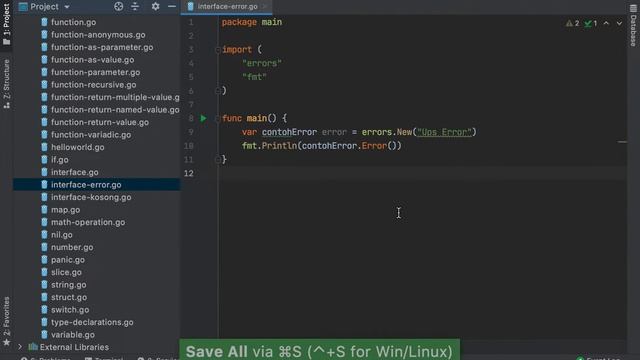The image size is (640, 360).
Task: Select nil.go file
Action: 62,235
